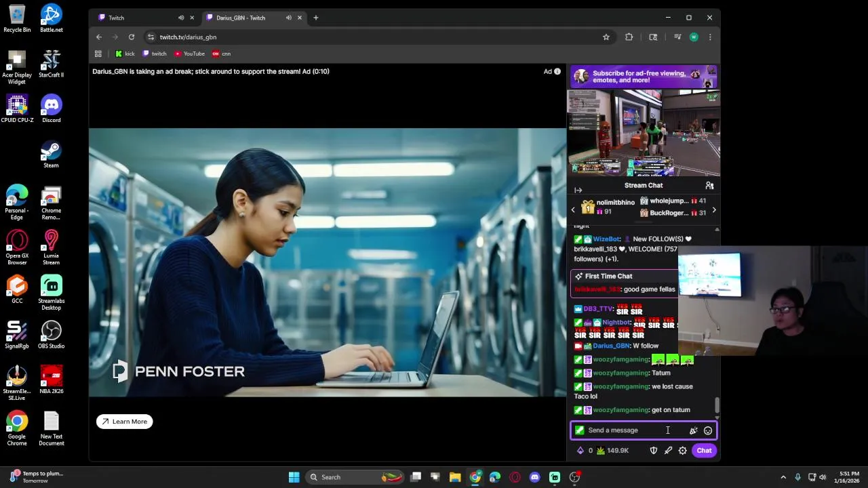Open the Bits balance icon below chat
Screen dimensions: 868x488
tap(580, 451)
